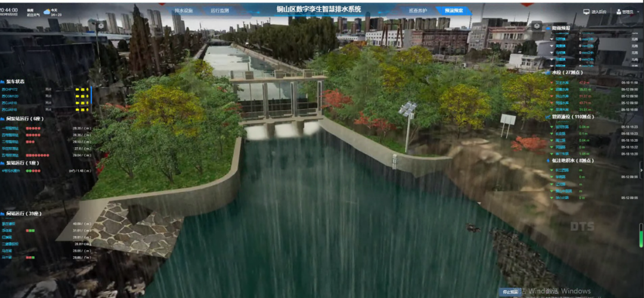Image resolution: width=644 pixels, height=298 pixels.
Task: Open the map layers icon above the right panel
Action: pyautogui.click(x=535, y=26)
